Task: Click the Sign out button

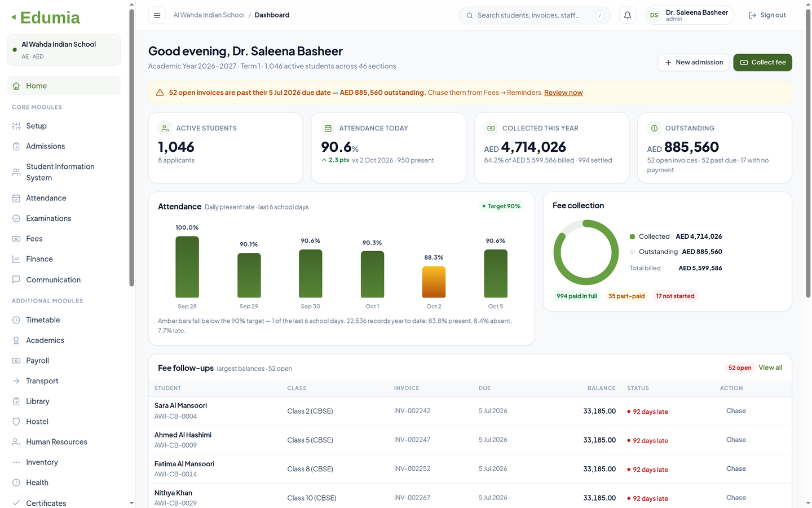Action: click(767, 15)
